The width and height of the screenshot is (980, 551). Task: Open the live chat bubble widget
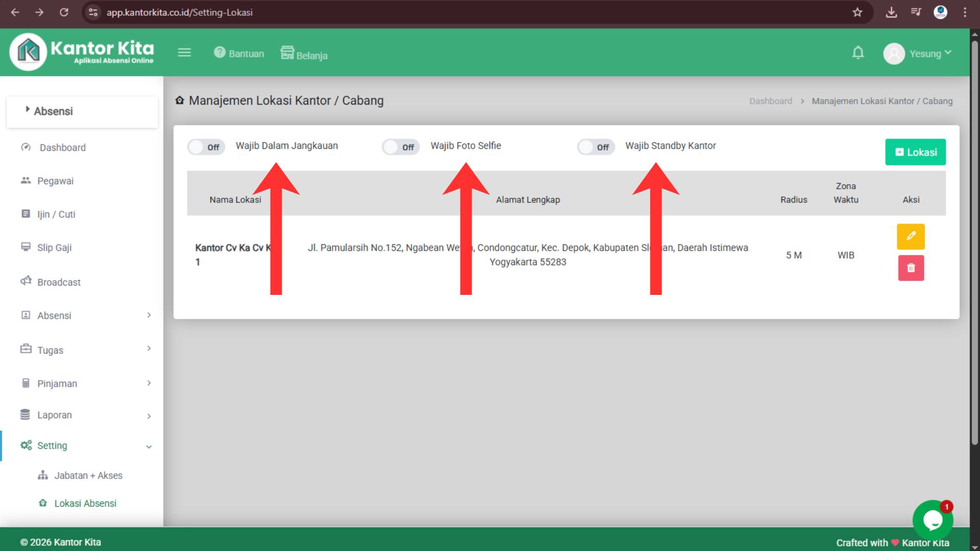pyautogui.click(x=933, y=520)
